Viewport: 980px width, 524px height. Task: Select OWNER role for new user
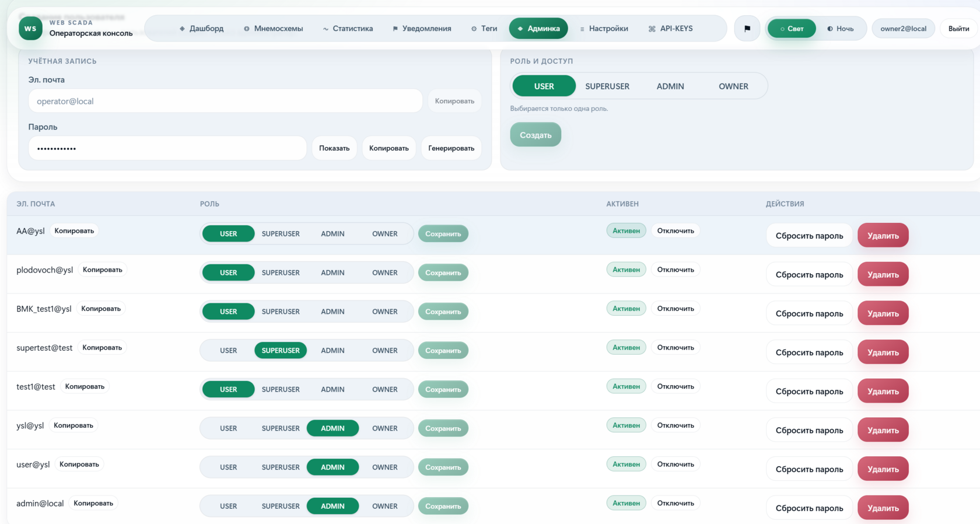coord(733,86)
